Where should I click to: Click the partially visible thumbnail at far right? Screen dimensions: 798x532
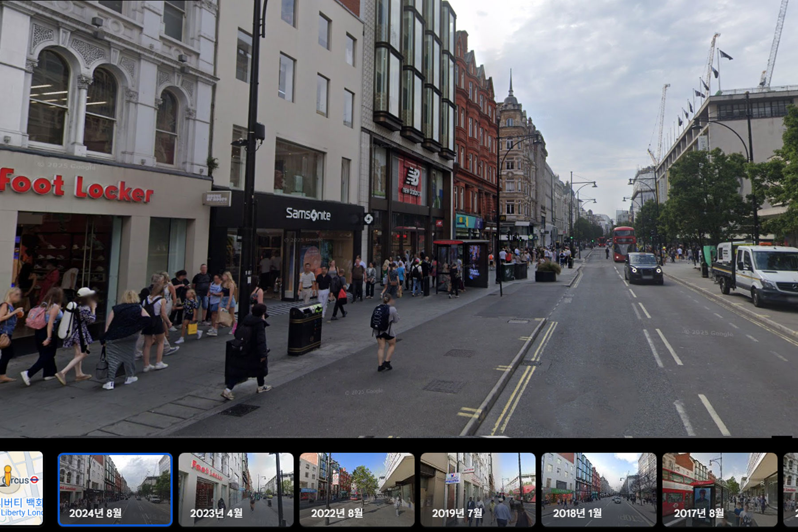coord(790,489)
